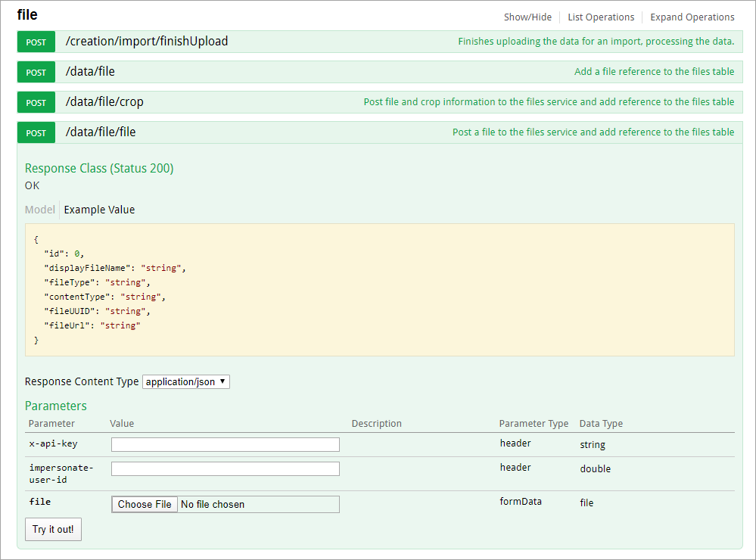The width and height of the screenshot is (756, 560).
Task: Select the Example Value tab
Action: [99, 210]
